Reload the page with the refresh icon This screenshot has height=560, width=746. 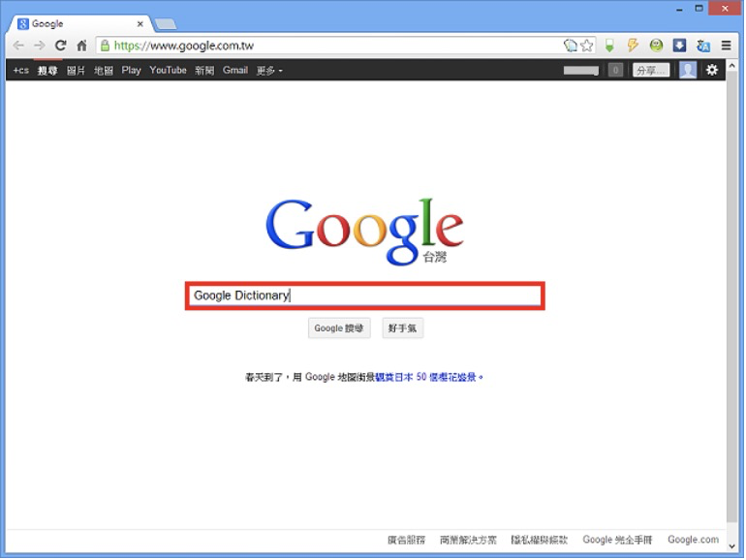(x=60, y=46)
